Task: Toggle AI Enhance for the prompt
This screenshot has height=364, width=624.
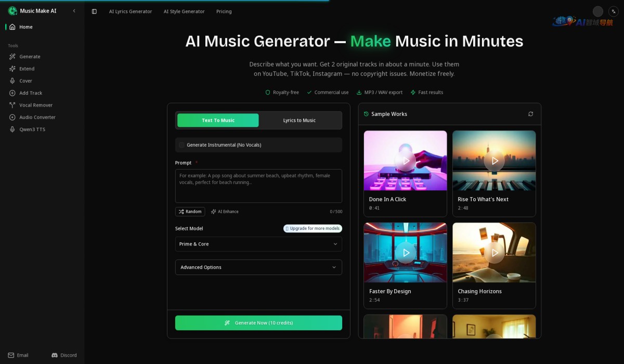Action: pyautogui.click(x=224, y=212)
